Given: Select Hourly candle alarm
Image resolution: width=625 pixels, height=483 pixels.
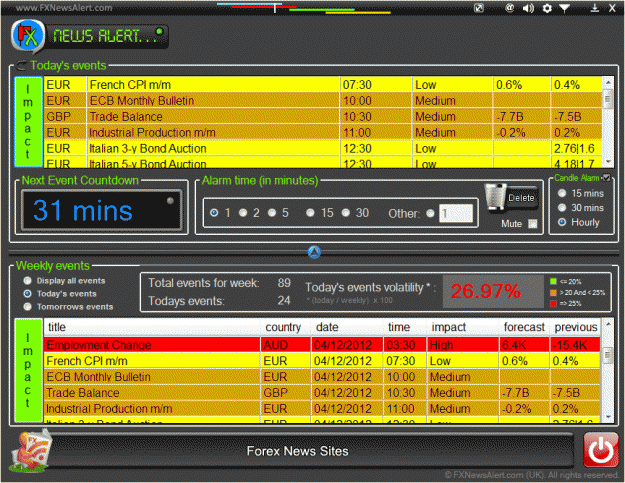Looking at the screenshot, I should pos(562,222).
